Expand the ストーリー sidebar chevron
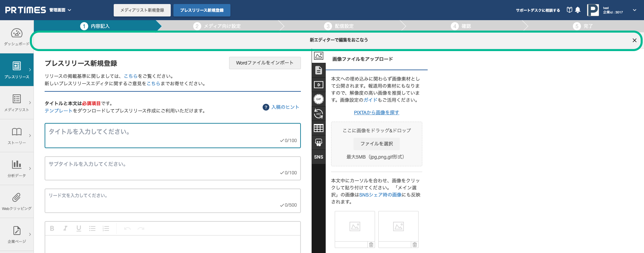The height and width of the screenshot is (253, 644). pyautogui.click(x=30, y=136)
